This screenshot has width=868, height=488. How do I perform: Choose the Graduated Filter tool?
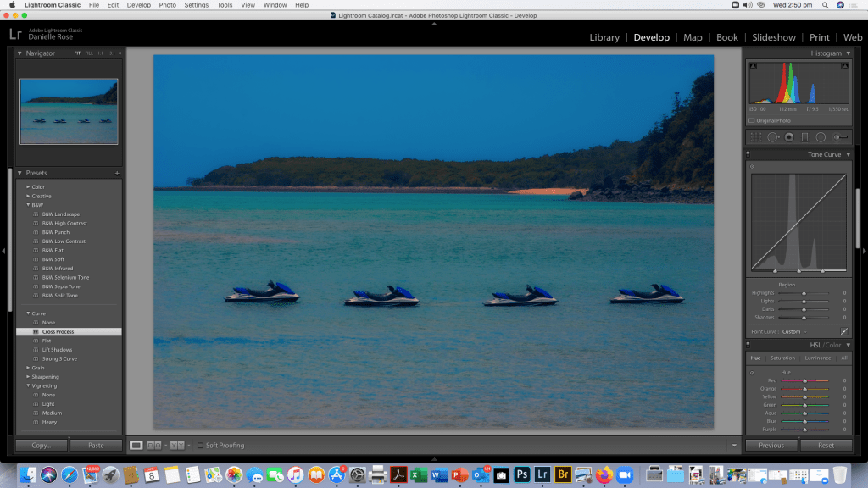tap(804, 137)
